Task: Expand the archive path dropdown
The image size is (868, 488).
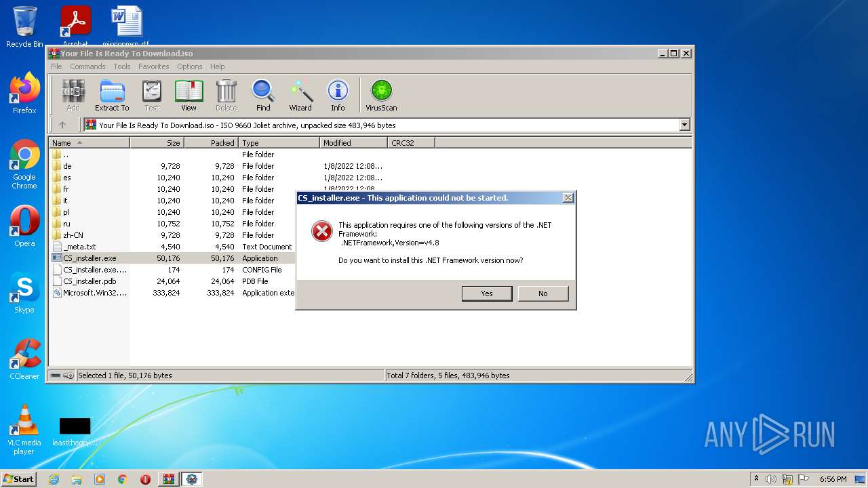Action: (x=684, y=125)
